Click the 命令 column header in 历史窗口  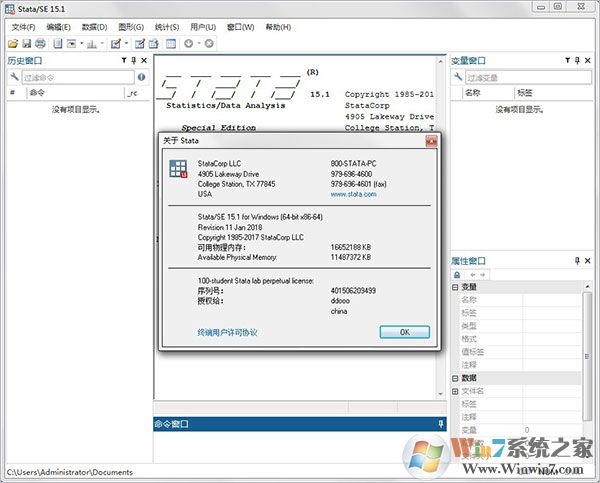click(x=75, y=93)
